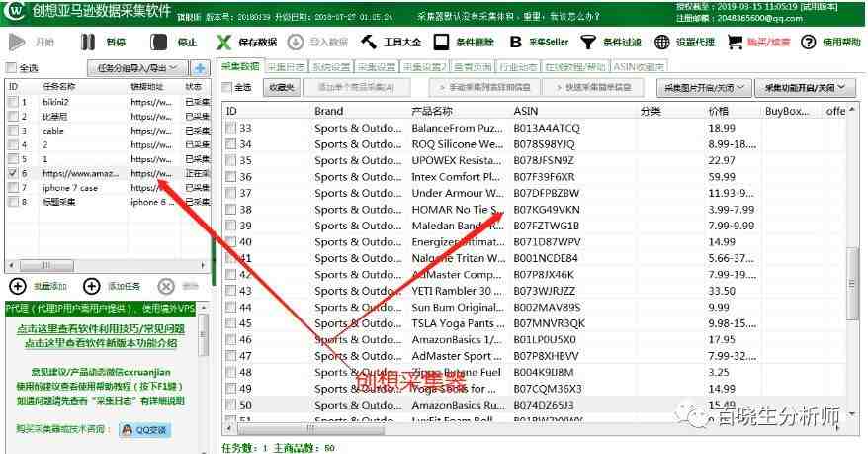Open the Toolbox (工具大全) hammer icon
The width and height of the screenshot is (868, 454).
pos(369,43)
